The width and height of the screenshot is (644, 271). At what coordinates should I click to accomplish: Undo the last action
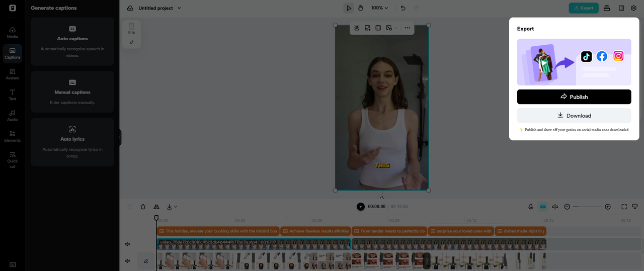click(403, 8)
